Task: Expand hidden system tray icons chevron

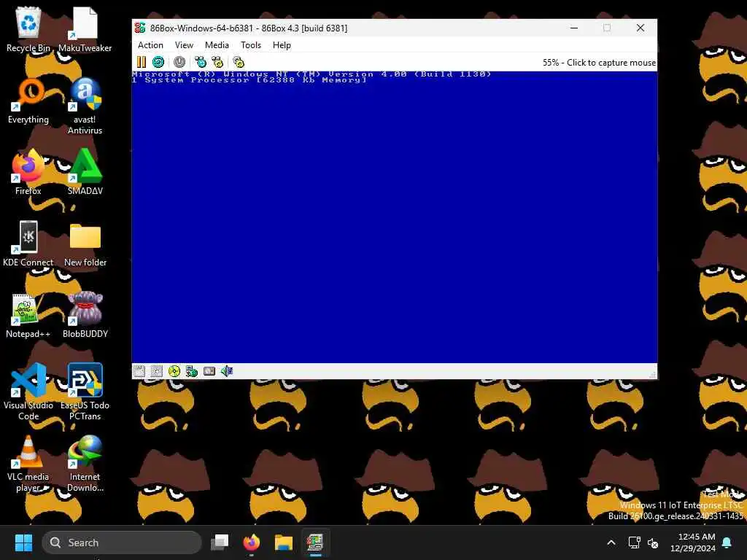Action: pyautogui.click(x=611, y=542)
